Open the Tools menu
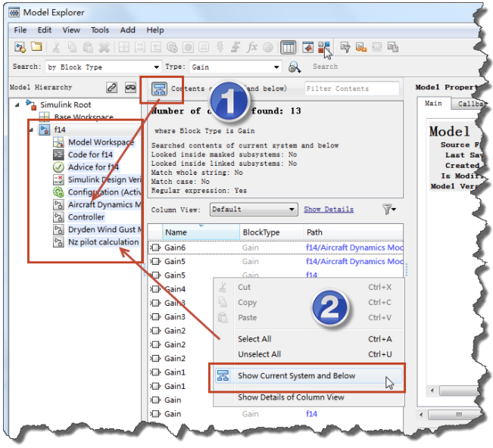493x448 pixels. pyautogui.click(x=100, y=30)
